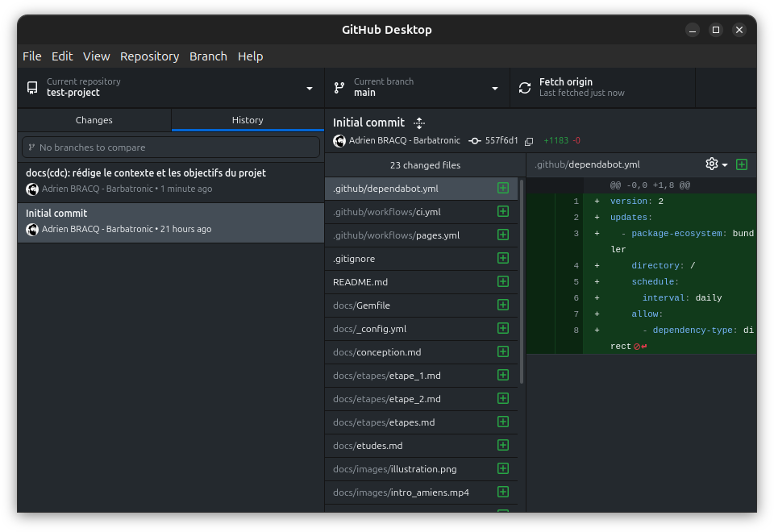
Task: Open the Branch menu
Action: coord(208,56)
